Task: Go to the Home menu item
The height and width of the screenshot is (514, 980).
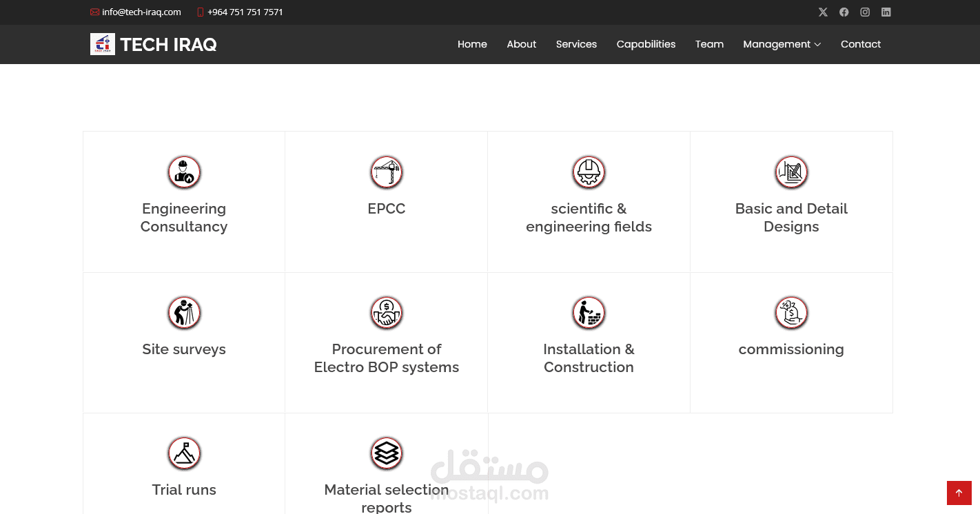Action: point(472,44)
